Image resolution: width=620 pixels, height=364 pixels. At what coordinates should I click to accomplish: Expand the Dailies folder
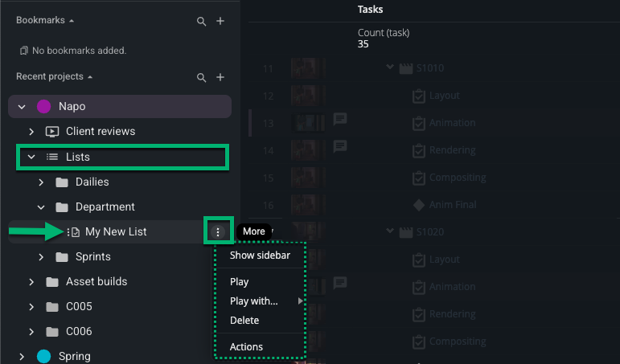pos(41,182)
